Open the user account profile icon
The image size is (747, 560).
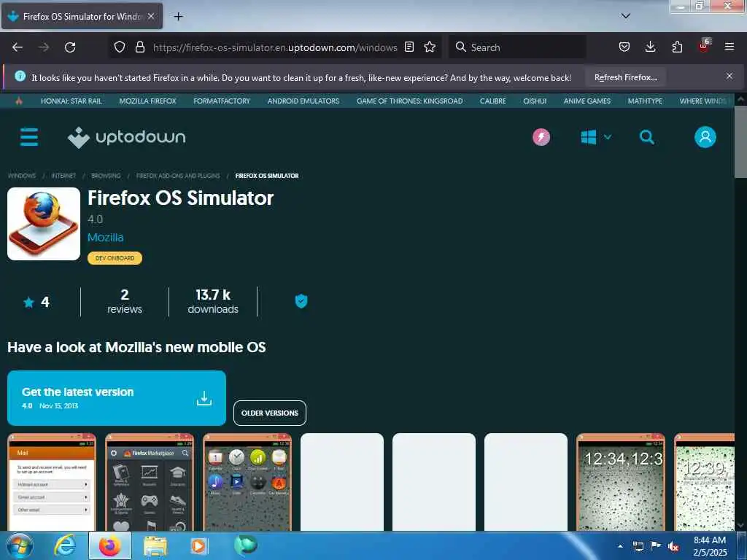click(705, 137)
